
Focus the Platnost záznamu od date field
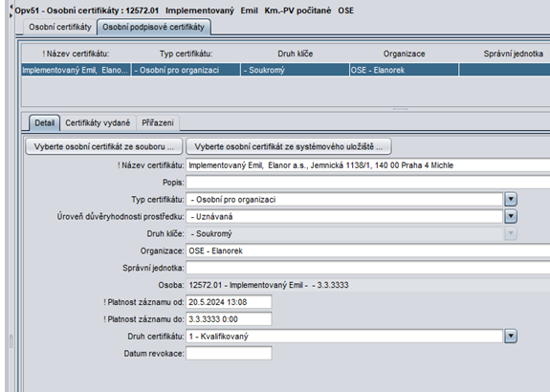point(229,302)
